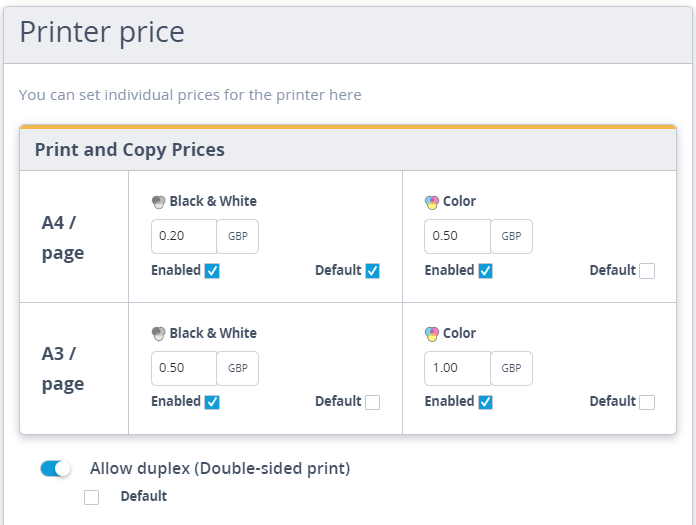Image resolution: width=696 pixels, height=525 pixels.
Task: Uncheck Enabled for A4 Black & White
Action: click(212, 271)
